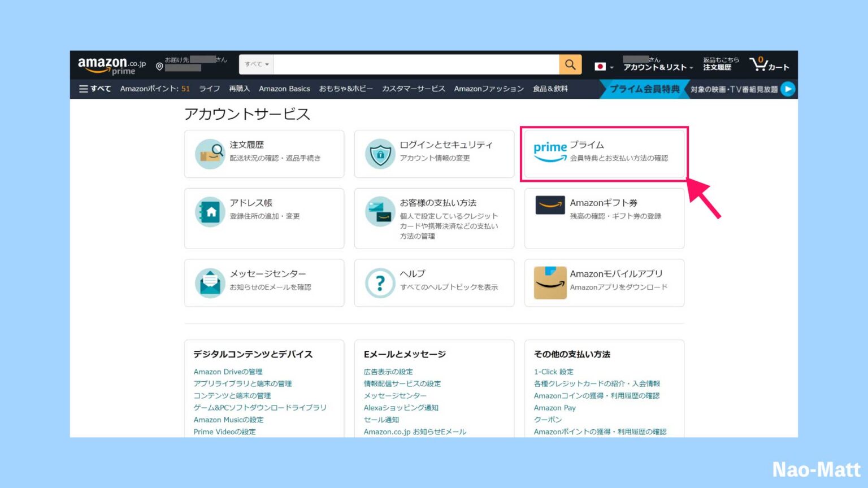868x488 pixels.
Task: Open Amazonポイントの獲得・利用履歴の確認 link
Action: tap(600, 432)
